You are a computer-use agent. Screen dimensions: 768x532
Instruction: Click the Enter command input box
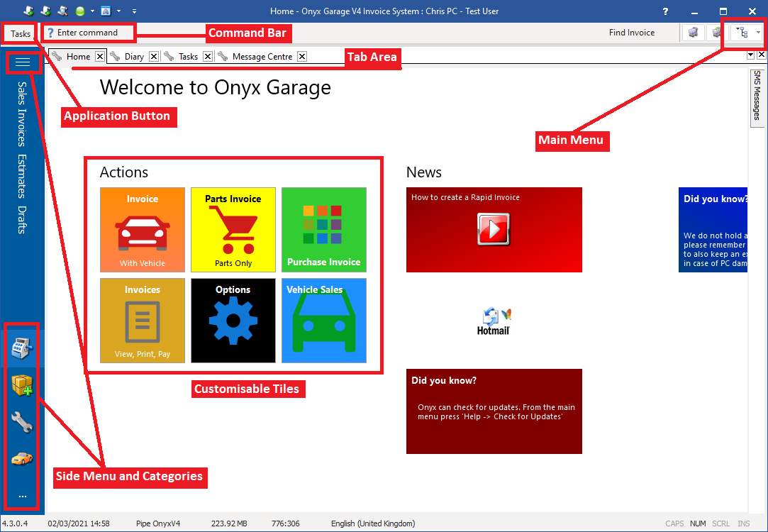coord(88,33)
